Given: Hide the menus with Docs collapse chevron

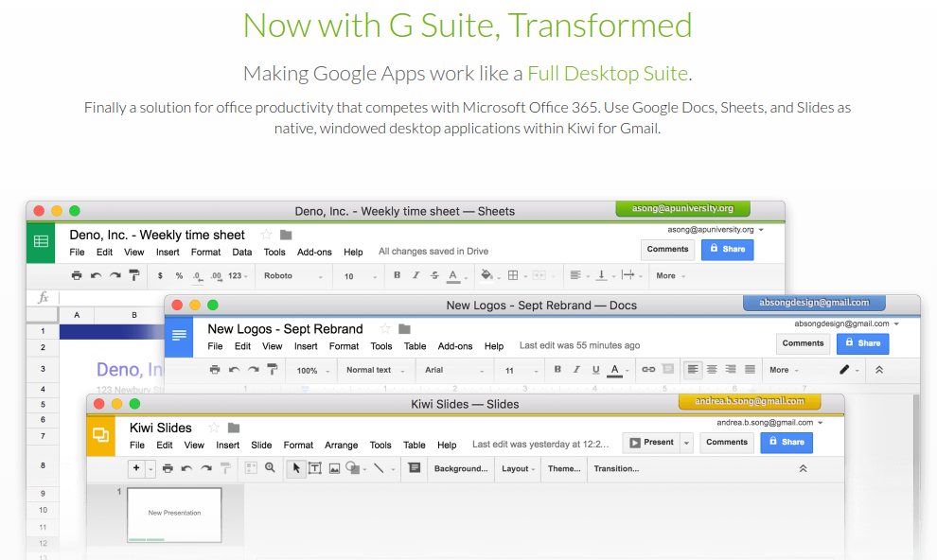Looking at the screenshot, I should [879, 370].
